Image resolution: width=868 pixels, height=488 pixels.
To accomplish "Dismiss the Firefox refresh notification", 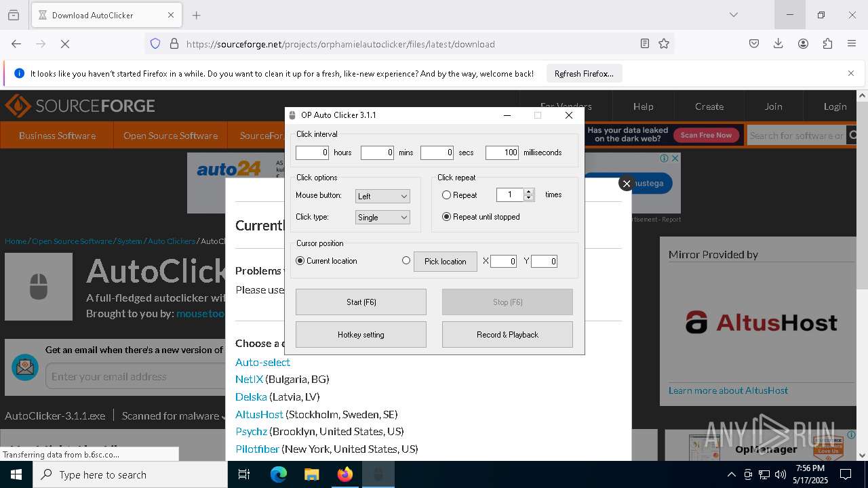I will pos(851,73).
